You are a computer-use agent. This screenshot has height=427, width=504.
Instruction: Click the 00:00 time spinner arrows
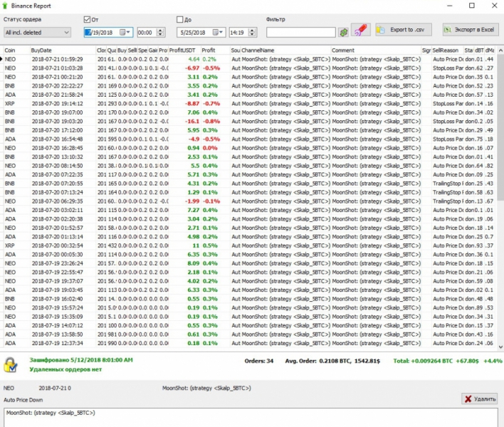tap(160, 33)
